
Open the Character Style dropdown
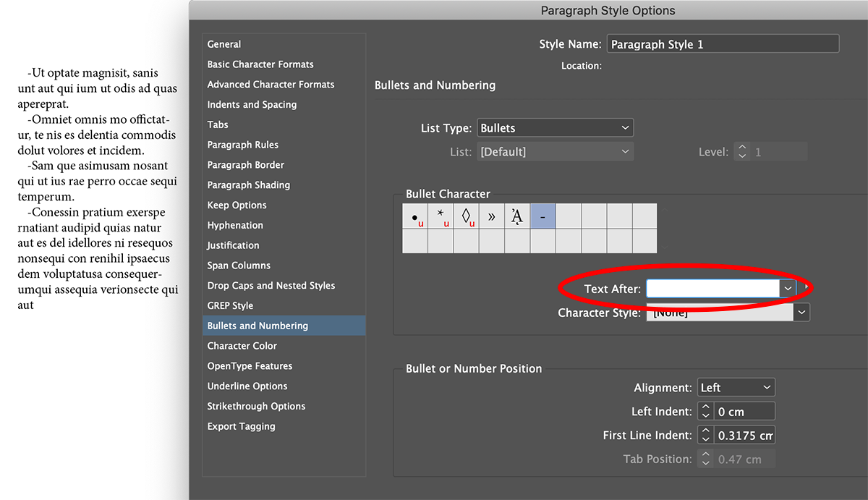801,312
